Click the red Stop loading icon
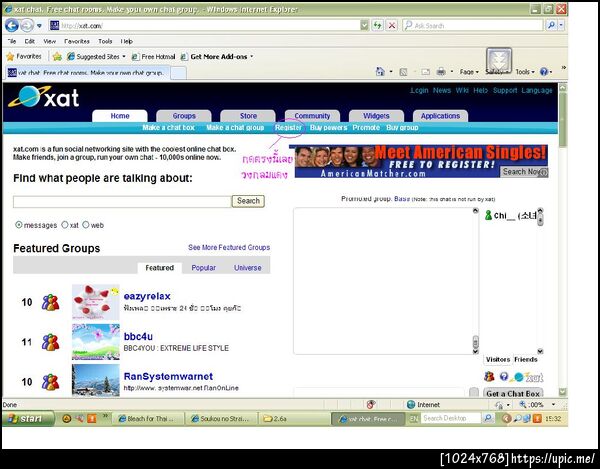Image resolution: width=600 pixels, height=469 pixels. point(392,26)
